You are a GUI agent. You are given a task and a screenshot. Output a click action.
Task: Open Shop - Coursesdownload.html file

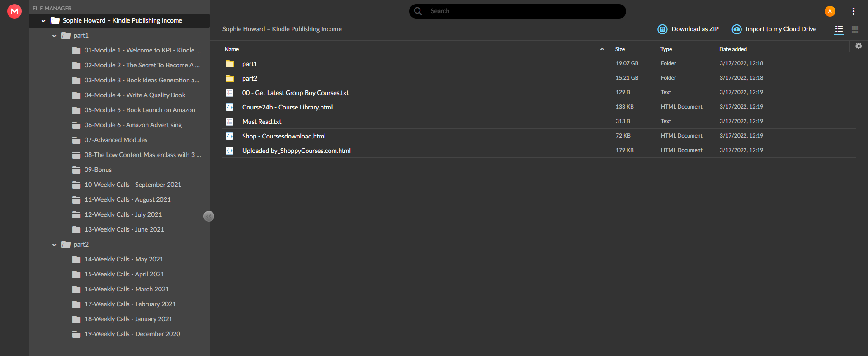[x=284, y=136]
